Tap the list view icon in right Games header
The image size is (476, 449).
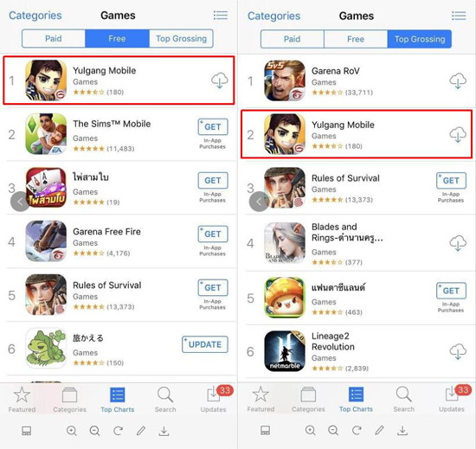point(459,16)
